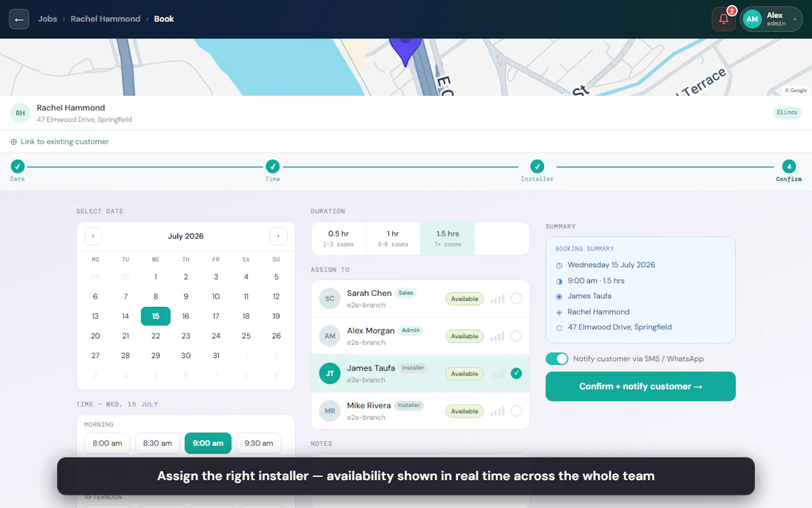Click the Blinds tag
Image resolution: width=812 pixels, height=508 pixels.
787,112
